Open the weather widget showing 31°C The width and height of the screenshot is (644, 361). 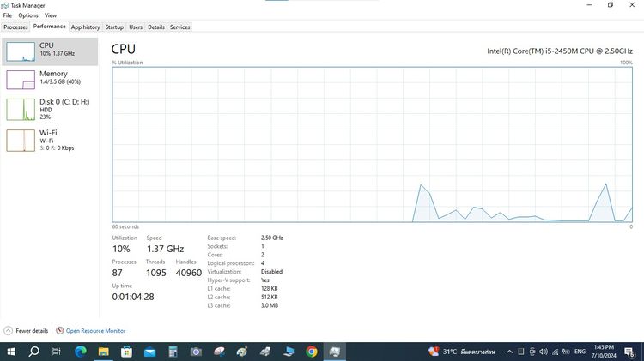click(x=462, y=352)
